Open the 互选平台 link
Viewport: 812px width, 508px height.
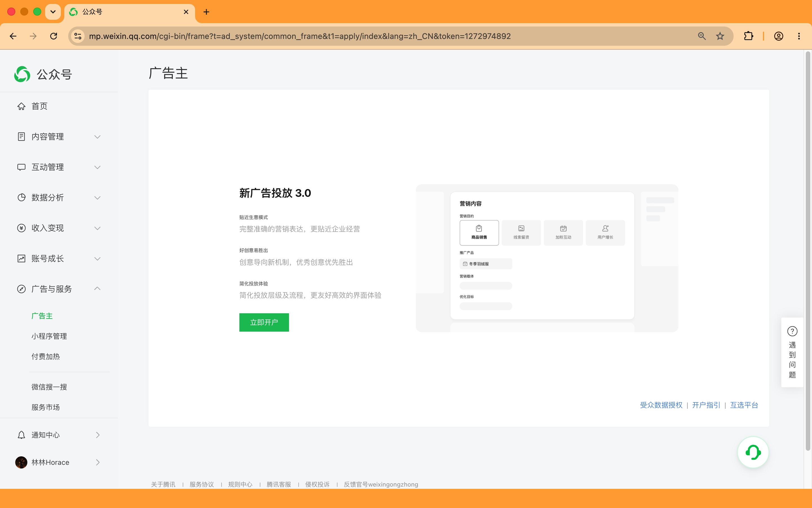[744, 405]
